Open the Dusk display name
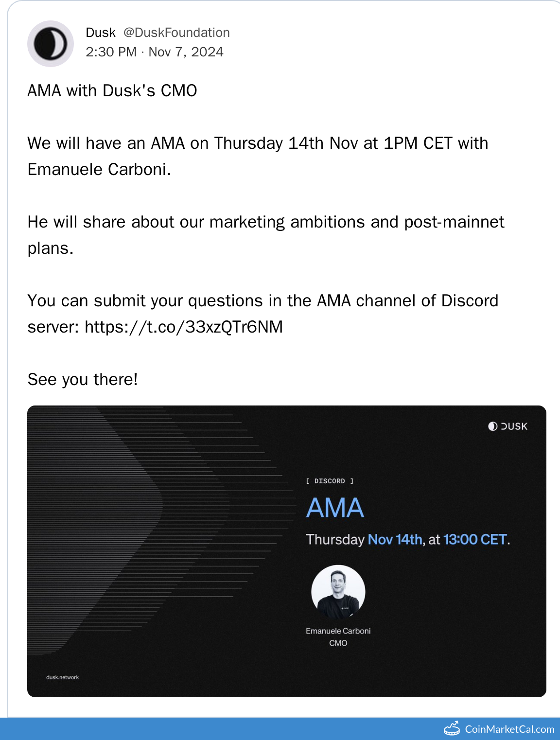The width and height of the screenshot is (560, 740). pos(101,33)
